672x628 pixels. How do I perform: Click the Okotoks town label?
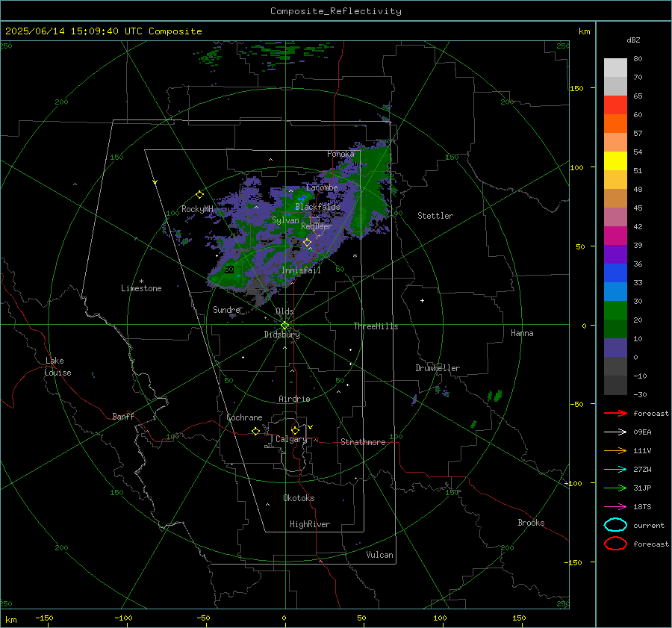click(299, 498)
